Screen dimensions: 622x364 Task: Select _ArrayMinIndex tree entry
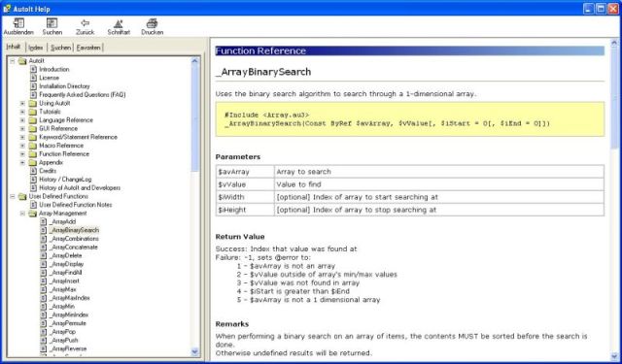[69, 314]
